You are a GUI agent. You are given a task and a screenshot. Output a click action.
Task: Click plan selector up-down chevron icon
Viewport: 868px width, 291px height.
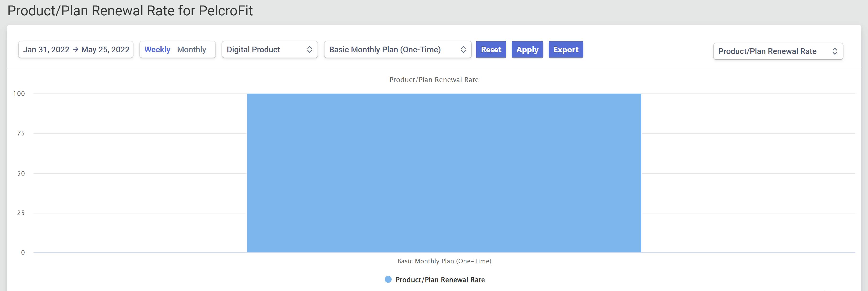(x=463, y=49)
